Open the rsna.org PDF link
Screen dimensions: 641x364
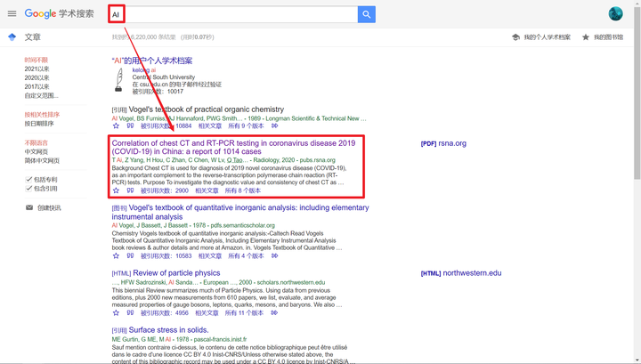(x=443, y=143)
